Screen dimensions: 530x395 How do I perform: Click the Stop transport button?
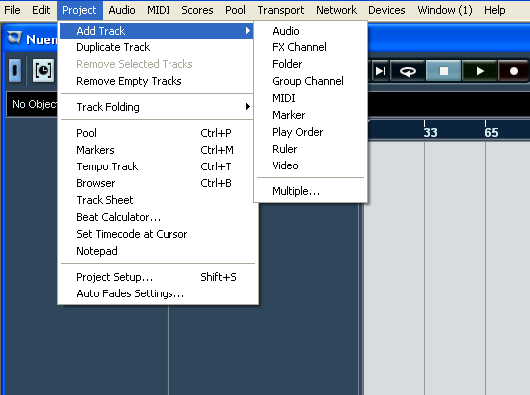(x=443, y=71)
